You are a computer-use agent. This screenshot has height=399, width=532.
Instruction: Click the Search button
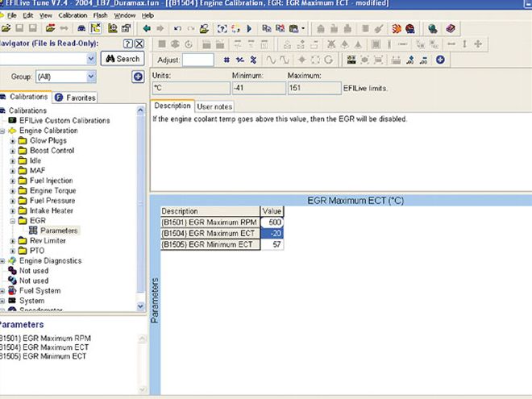[x=123, y=59]
